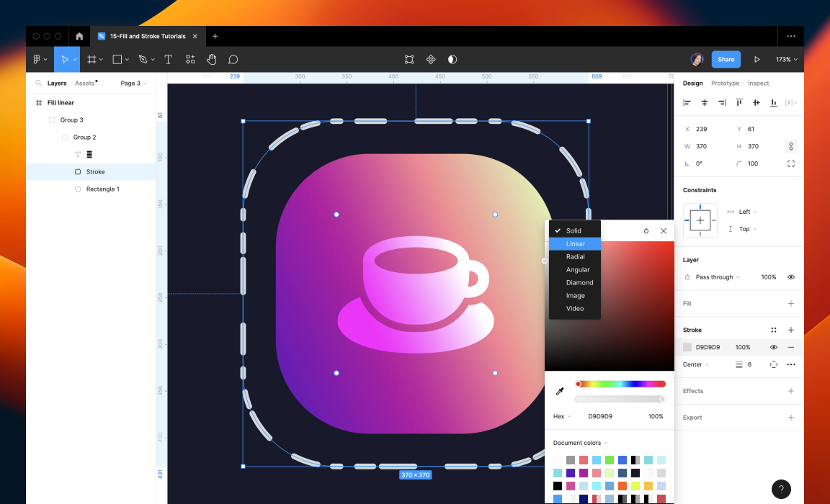830x504 pixels.
Task: Switch to the Prototype tab
Action: coord(725,83)
